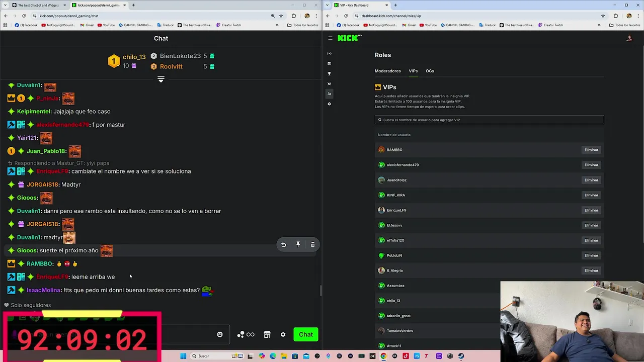The image size is (644, 362).
Task: Click IsaacMolina username in chat
Action: click(x=43, y=290)
